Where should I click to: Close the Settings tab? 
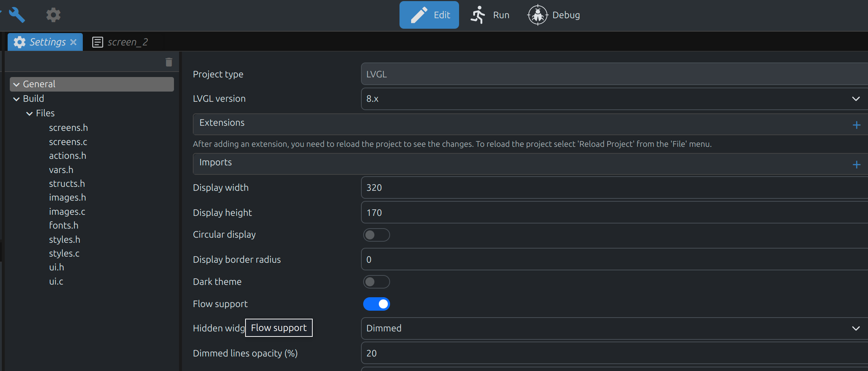74,42
